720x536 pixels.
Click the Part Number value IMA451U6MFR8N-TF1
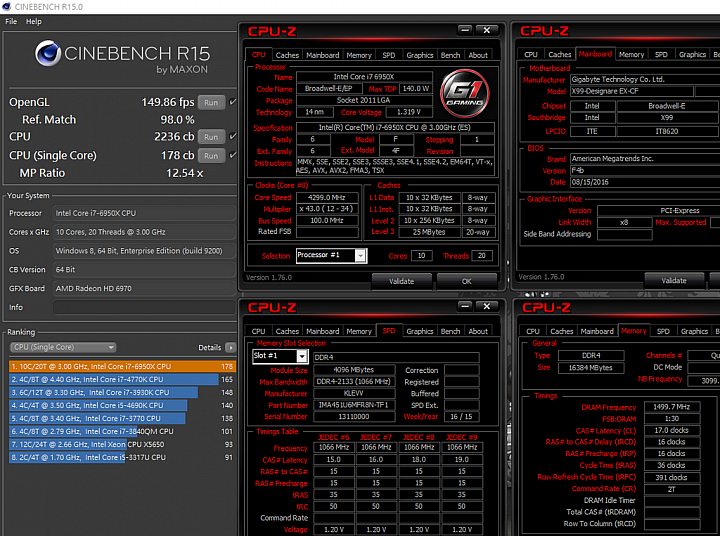[x=354, y=405]
